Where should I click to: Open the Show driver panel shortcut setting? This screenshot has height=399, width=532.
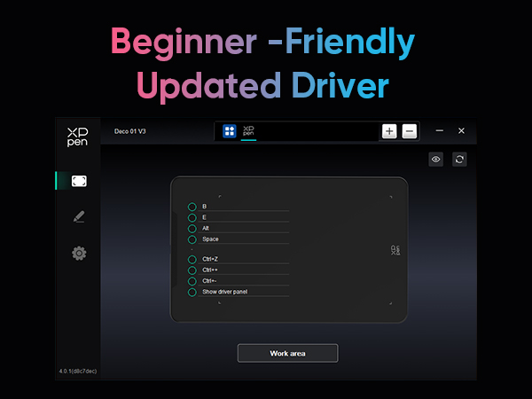coord(224,291)
